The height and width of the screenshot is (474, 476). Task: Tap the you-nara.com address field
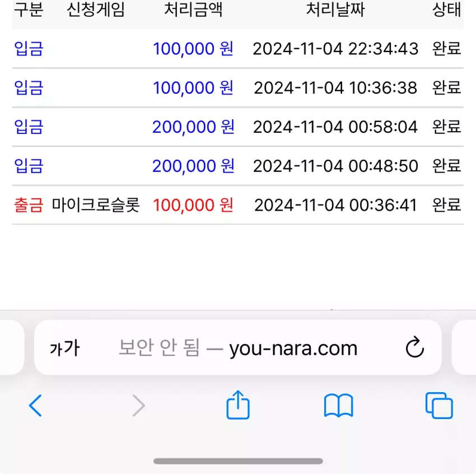pos(238,347)
